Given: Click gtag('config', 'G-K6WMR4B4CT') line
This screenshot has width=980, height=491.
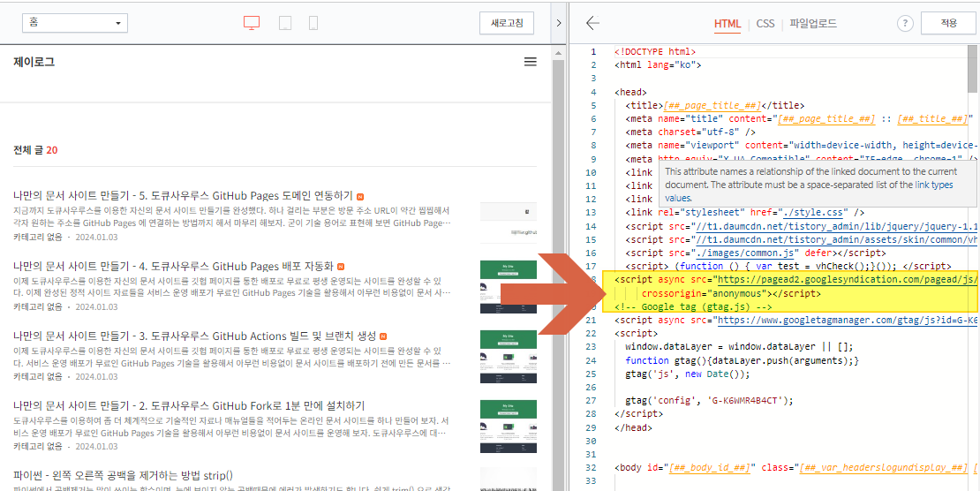Looking at the screenshot, I should point(709,401).
